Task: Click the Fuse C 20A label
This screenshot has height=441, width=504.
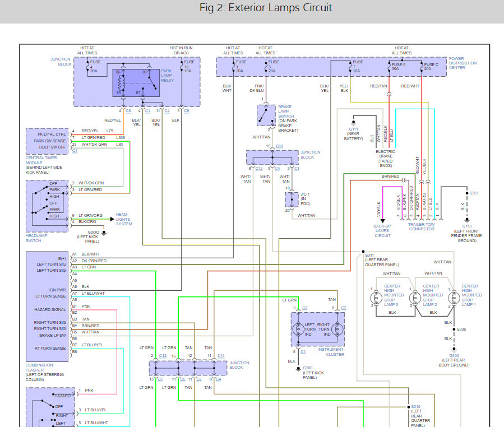Action: click(431, 67)
